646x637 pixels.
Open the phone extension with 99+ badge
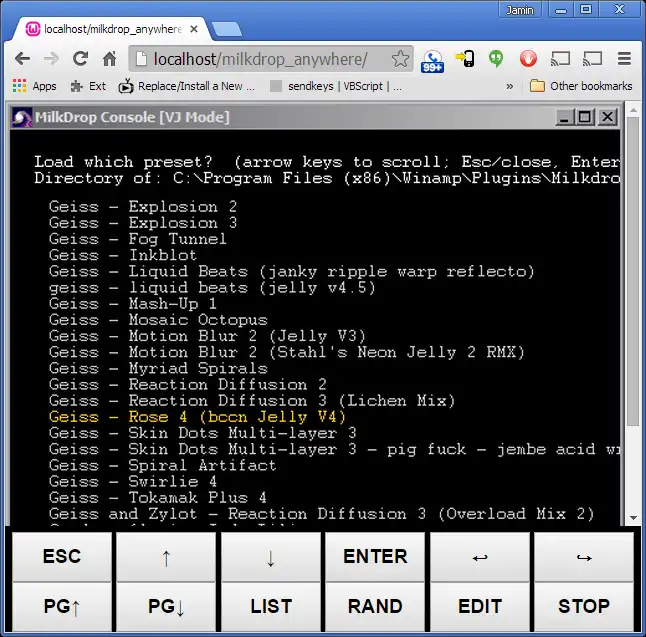[x=432, y=61]
